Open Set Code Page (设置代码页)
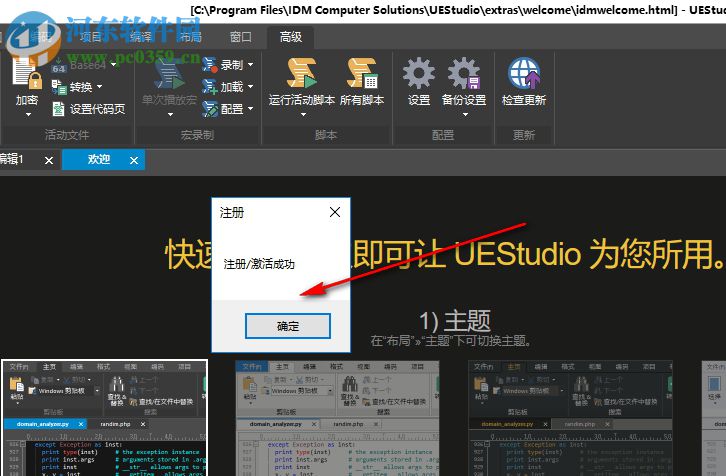Screen dimensions: 726x476 tap(88, 109)
